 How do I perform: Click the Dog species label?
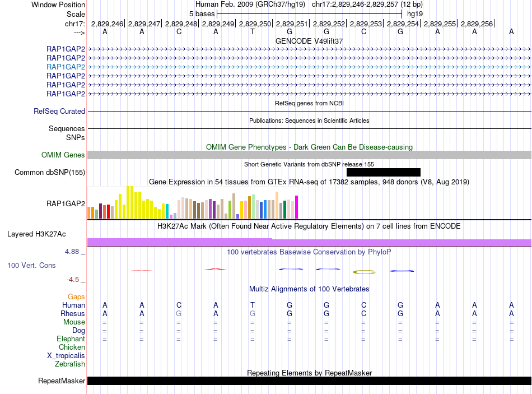click(x=78, y=331)
